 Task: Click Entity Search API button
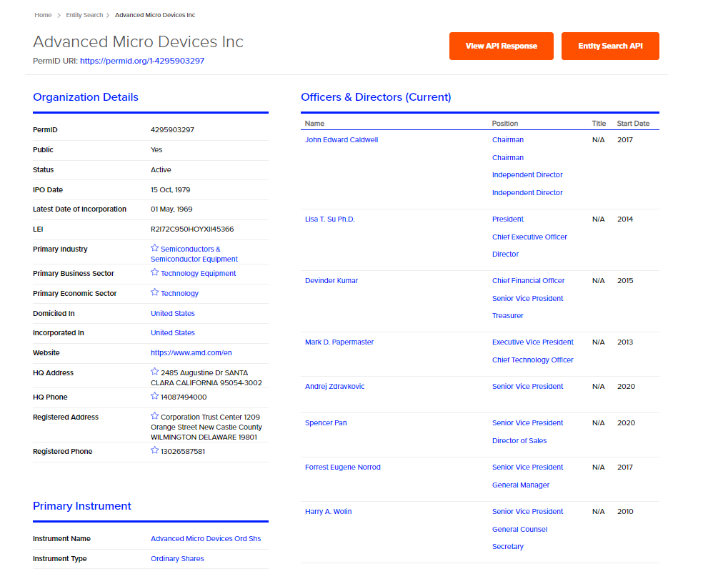(610, 46)
